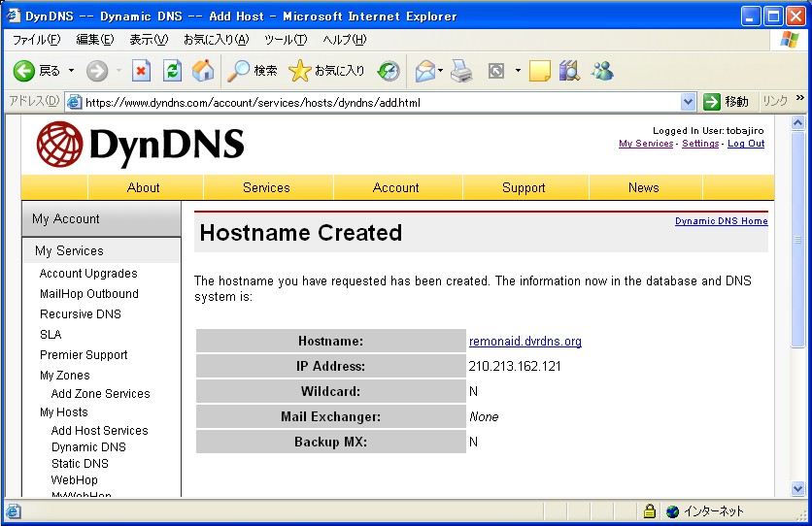Open MailHop Outbound in sidebar
This screenshot has width=812, height=526.
pos(89,294)
